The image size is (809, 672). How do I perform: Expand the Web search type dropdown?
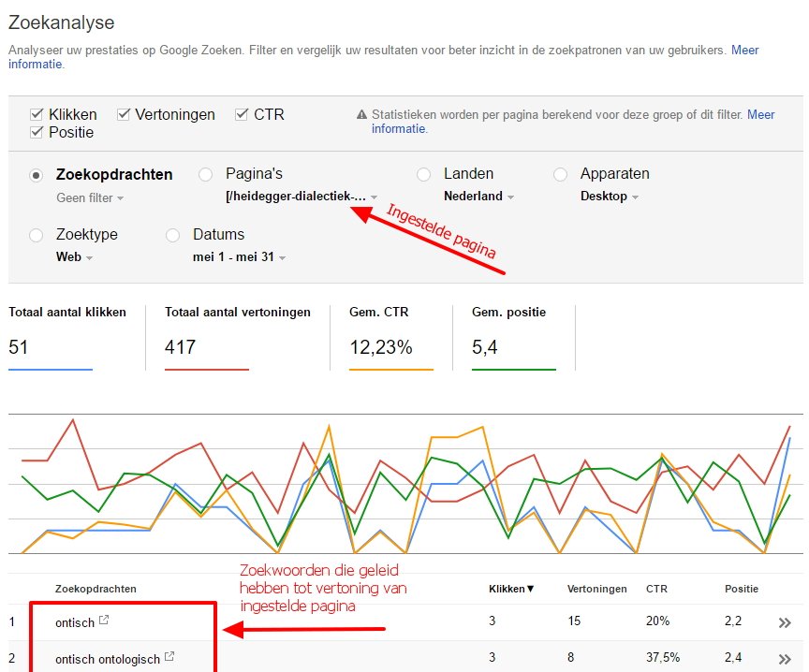point(74,256)
